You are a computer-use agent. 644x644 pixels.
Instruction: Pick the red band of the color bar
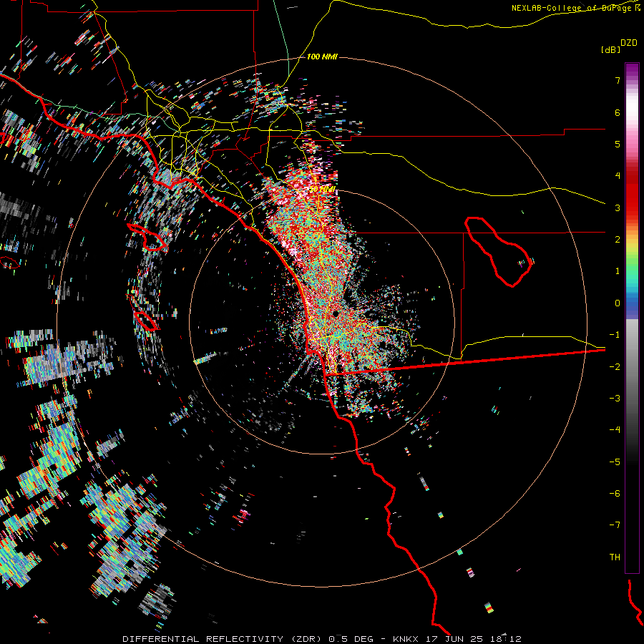tap(632, 193)
